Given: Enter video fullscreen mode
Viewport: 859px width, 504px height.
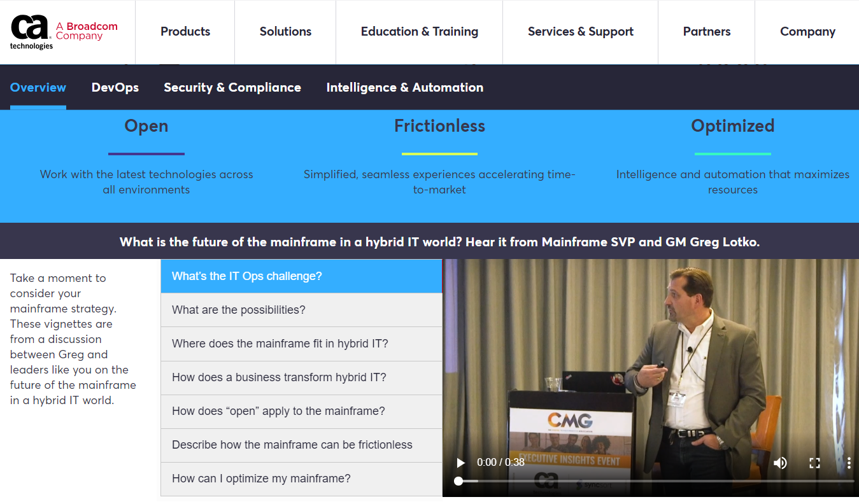Looking at the screenshot, I should [x=814, y=463].
